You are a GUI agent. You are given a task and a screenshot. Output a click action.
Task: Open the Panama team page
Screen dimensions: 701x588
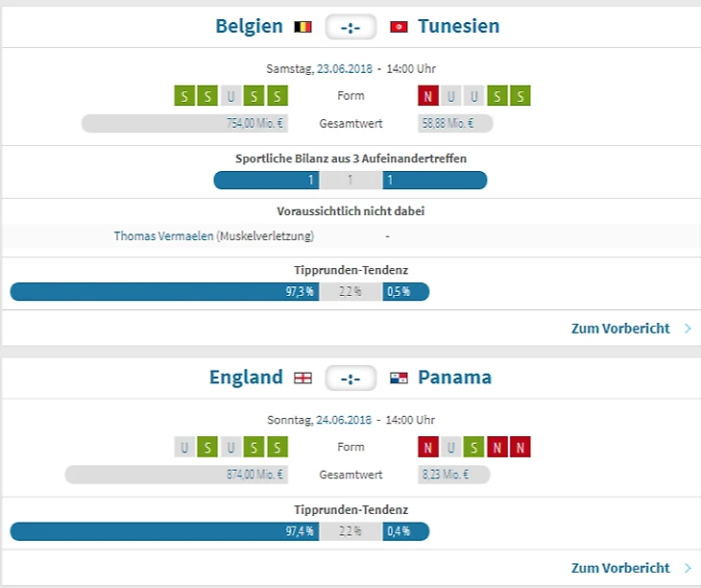(454, 377)
